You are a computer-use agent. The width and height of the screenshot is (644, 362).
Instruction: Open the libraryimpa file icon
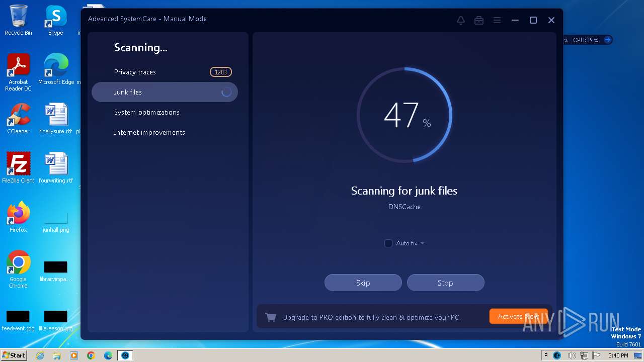click(x=56, y=271)
